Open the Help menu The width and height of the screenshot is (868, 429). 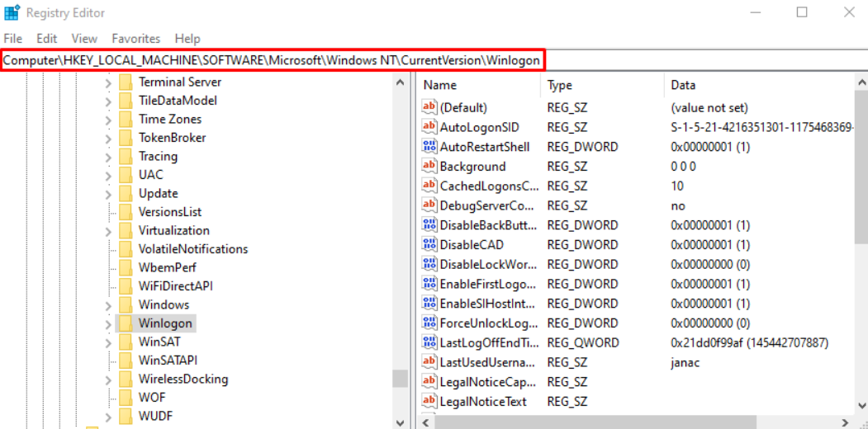(187, 39)
